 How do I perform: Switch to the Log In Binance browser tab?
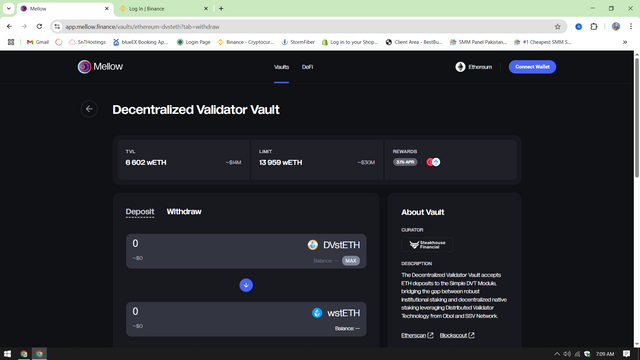pyautogui.click(x=163, y=9)
